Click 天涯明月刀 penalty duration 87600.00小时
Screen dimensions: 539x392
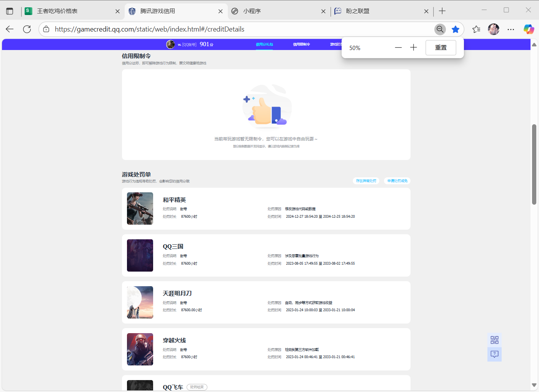click(x=192, y=310)
